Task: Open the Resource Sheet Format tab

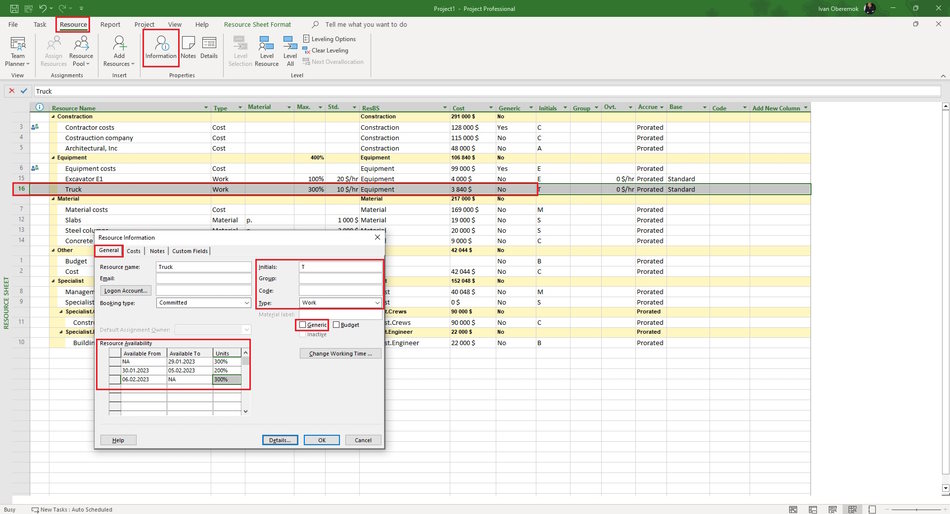Action: pyautogui.click(x=257, y=24)
